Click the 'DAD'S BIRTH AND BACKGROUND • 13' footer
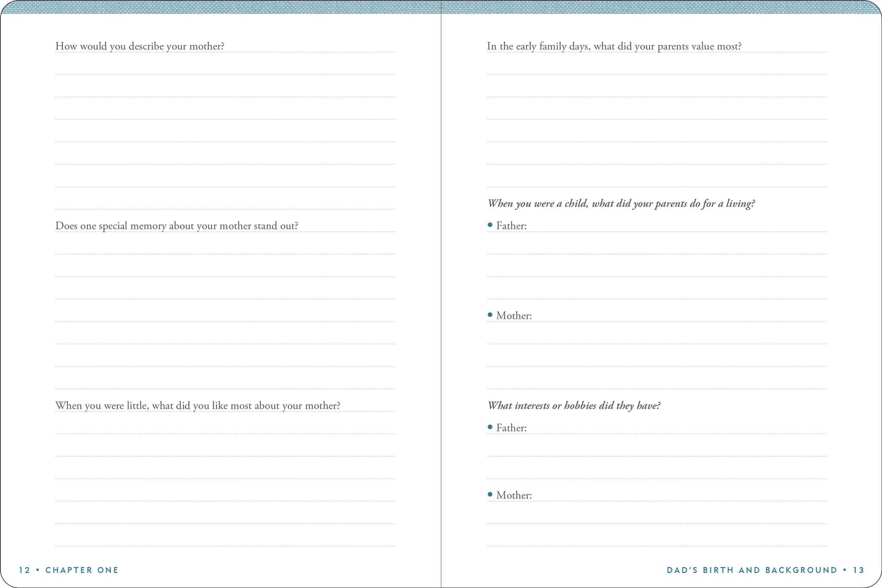882x588 pixels. click(x=765, y=570)
